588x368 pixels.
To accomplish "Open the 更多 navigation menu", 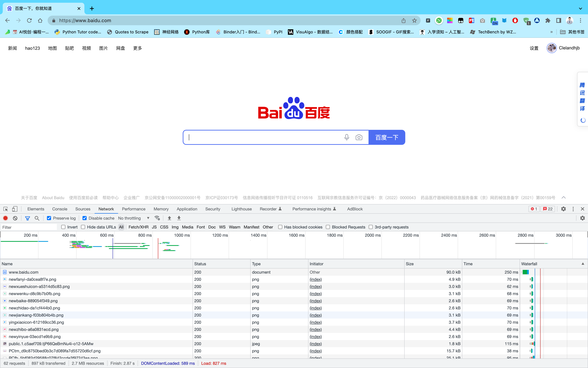I will (137, 48).
